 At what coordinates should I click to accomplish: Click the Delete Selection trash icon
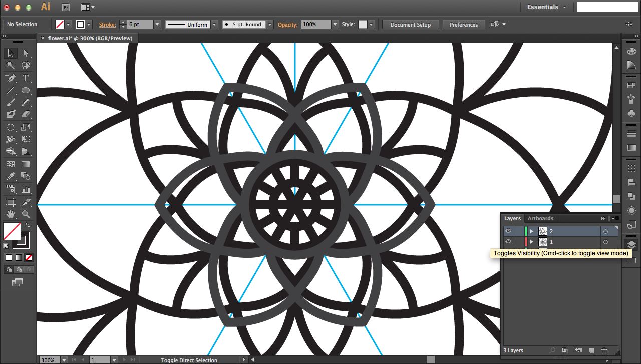604,351
